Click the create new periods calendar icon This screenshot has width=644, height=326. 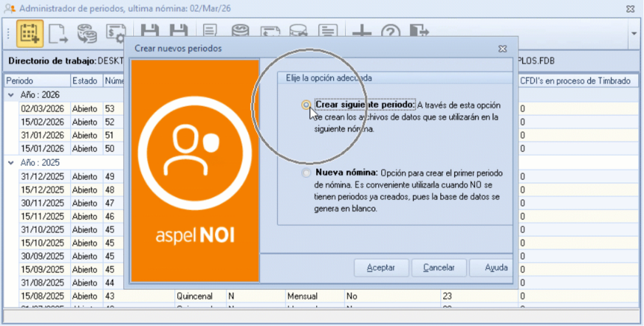pyautogui.click(x=30, y=34)
